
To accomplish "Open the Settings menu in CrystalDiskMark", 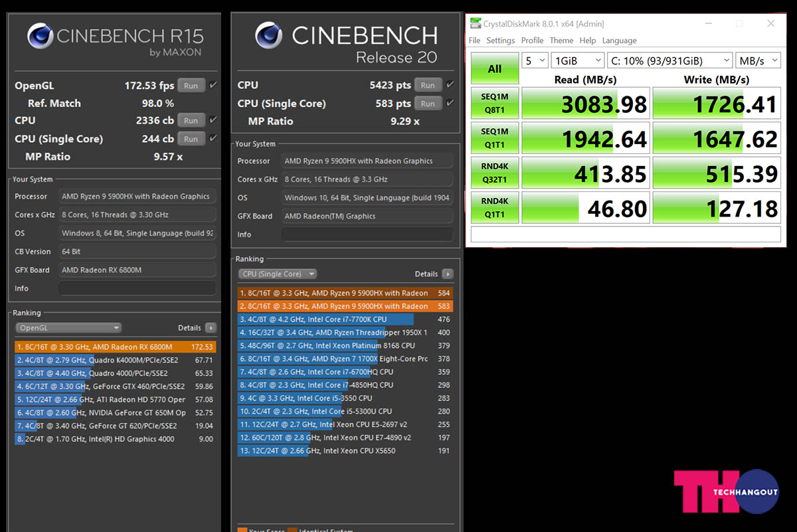I will (x=500, y=41).
